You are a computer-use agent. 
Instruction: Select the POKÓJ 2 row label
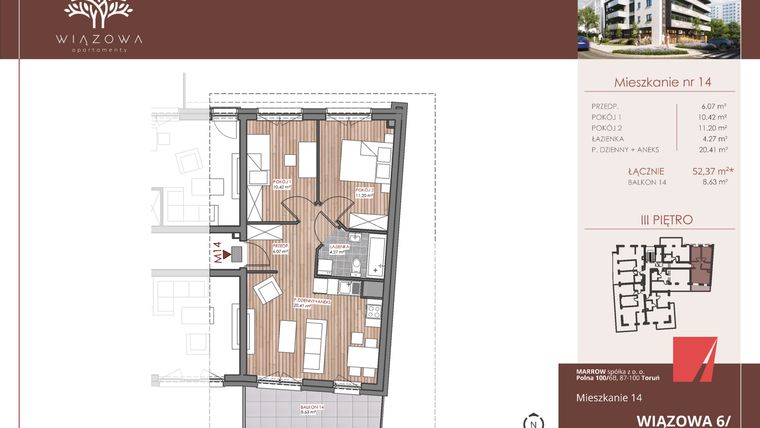tap(607, 128)
